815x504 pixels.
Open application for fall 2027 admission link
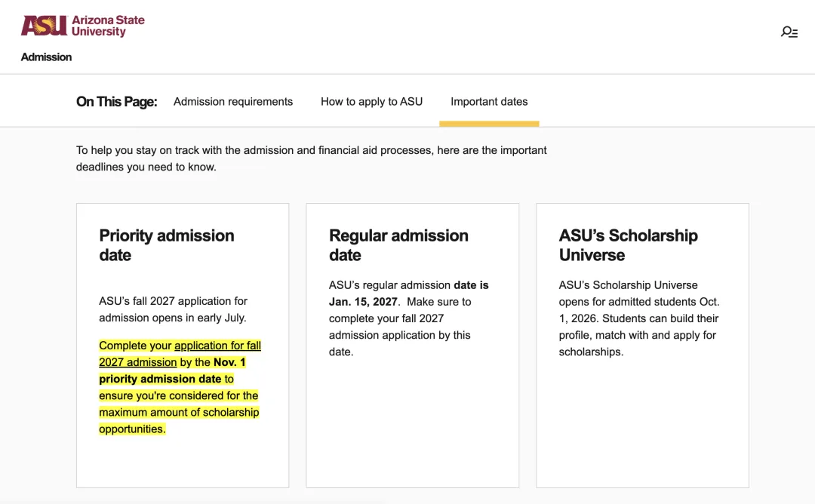click(x=180, y=354)
